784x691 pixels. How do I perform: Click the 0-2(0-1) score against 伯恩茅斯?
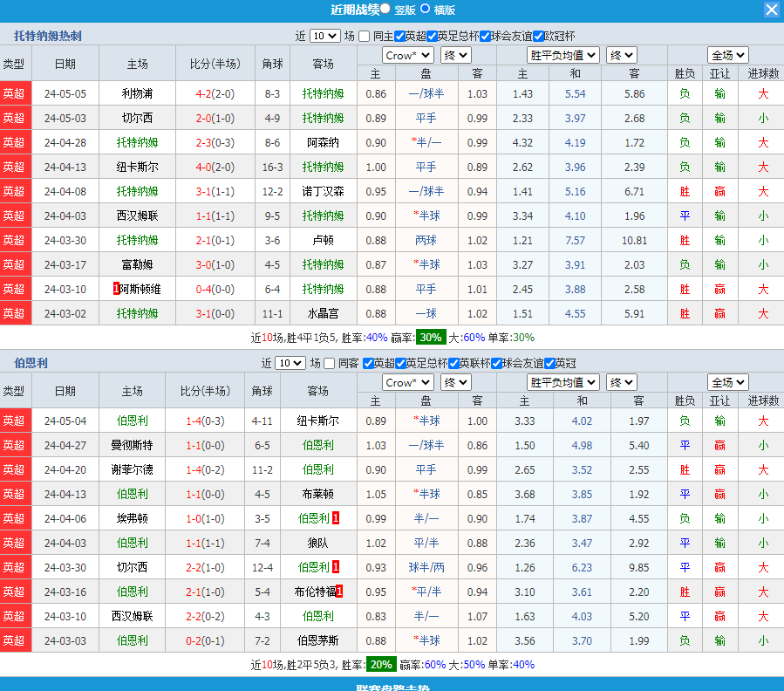(x=205, y=641)
